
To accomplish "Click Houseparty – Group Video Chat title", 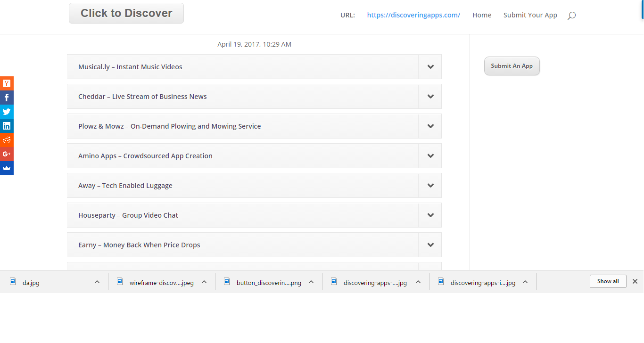I will point(128,215).
